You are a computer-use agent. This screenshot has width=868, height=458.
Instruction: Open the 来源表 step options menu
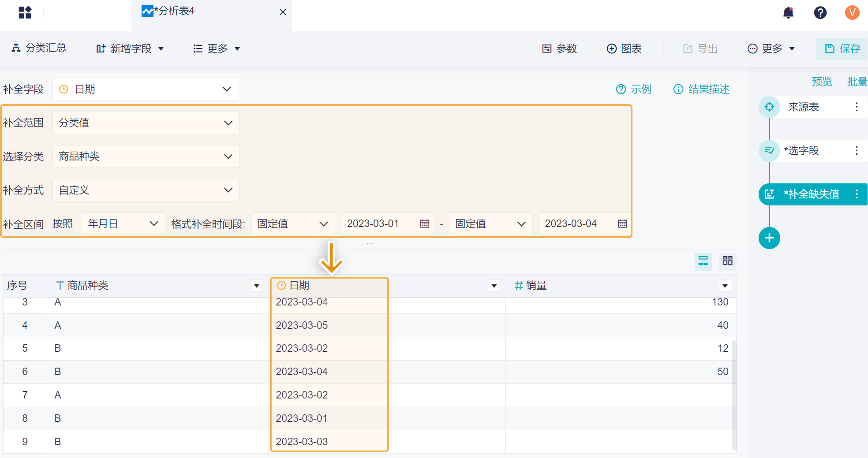point(857,107)
